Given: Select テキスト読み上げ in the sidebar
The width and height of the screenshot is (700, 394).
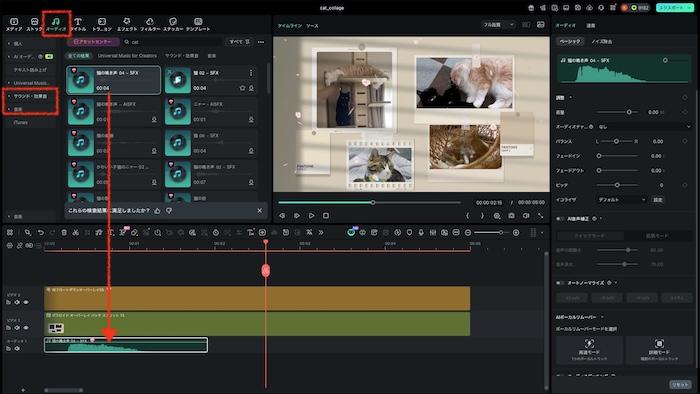Looking at the screenshot, I should click(x=30, y=70).
